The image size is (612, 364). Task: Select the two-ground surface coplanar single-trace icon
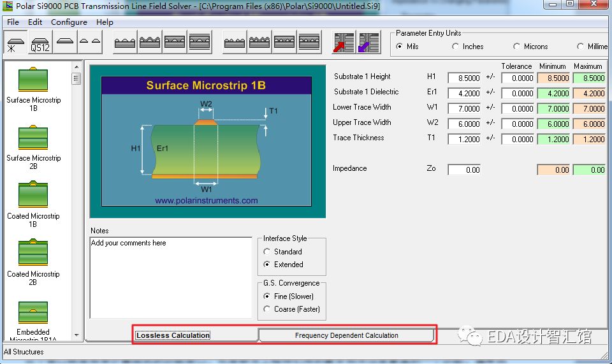tap(125, 41)
